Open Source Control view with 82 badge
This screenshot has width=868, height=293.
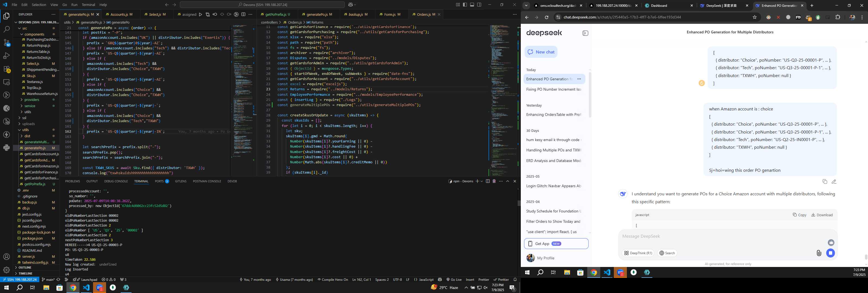7,43
